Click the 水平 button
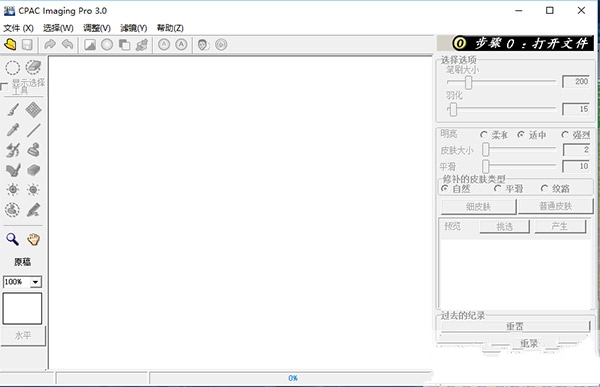The image size is (600, 387). coord(23,336)
